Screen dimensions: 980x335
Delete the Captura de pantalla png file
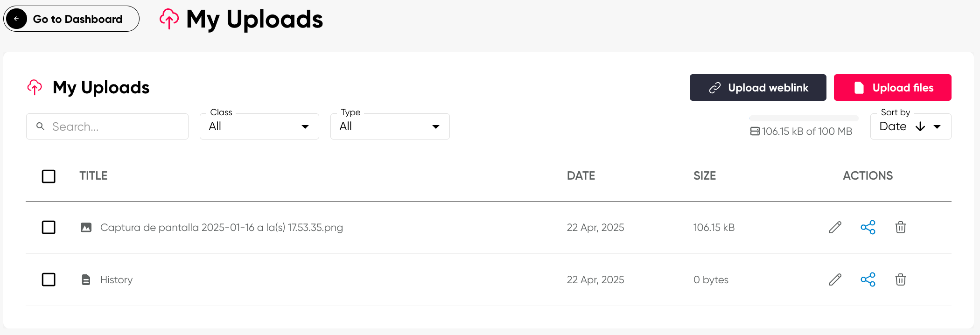(x=900, y=227)
